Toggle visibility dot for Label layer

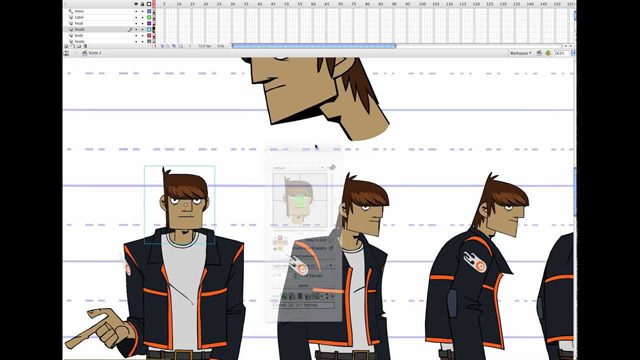click(x=136, y=17)
